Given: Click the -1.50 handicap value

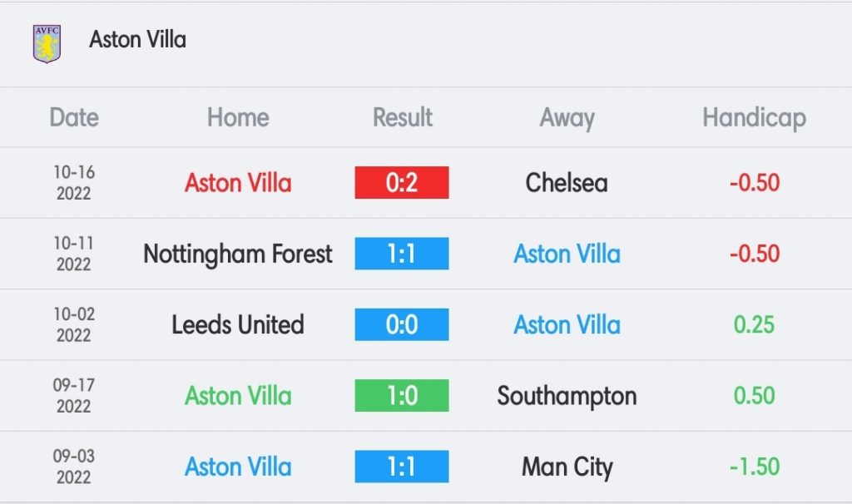Looking at the screenshot, I should 754,467.
